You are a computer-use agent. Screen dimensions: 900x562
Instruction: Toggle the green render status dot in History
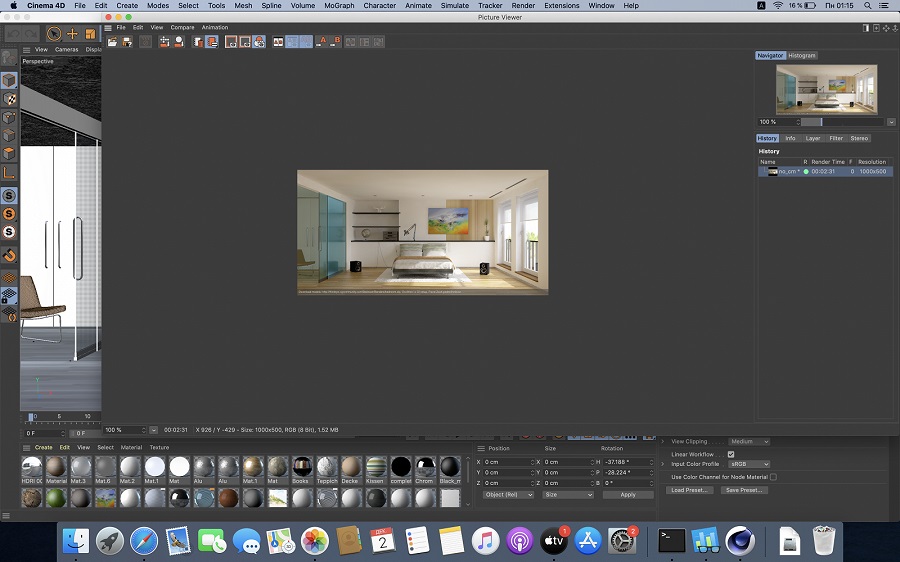(x=806, y=172)
